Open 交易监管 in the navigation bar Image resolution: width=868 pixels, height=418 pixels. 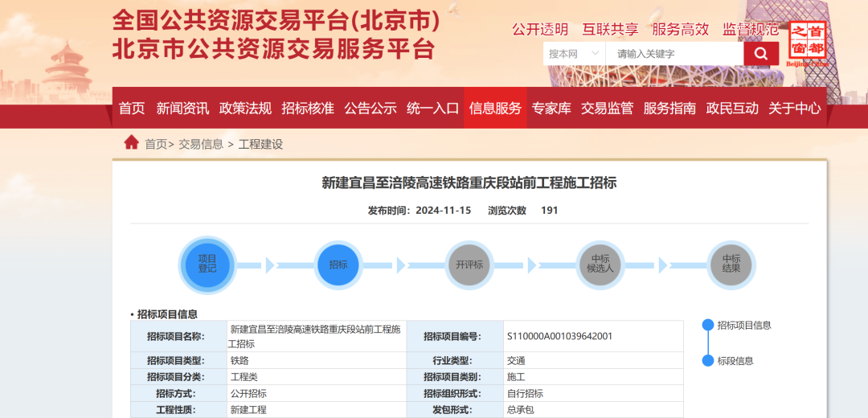point(607,108)
